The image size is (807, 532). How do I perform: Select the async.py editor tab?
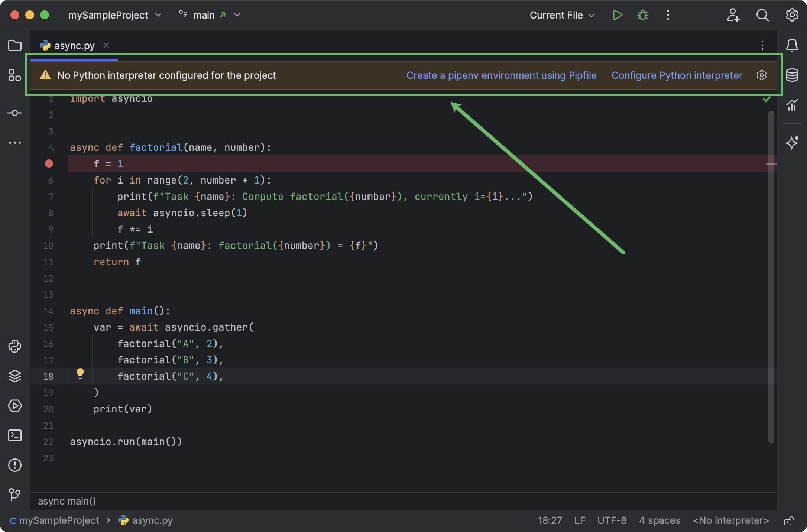click(x=74, y=45)
